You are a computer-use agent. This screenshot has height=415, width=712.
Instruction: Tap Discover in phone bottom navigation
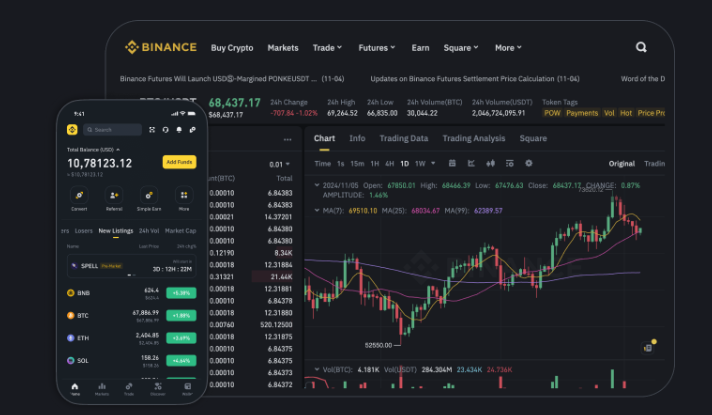pyautogui.click(x=158, y=389)
